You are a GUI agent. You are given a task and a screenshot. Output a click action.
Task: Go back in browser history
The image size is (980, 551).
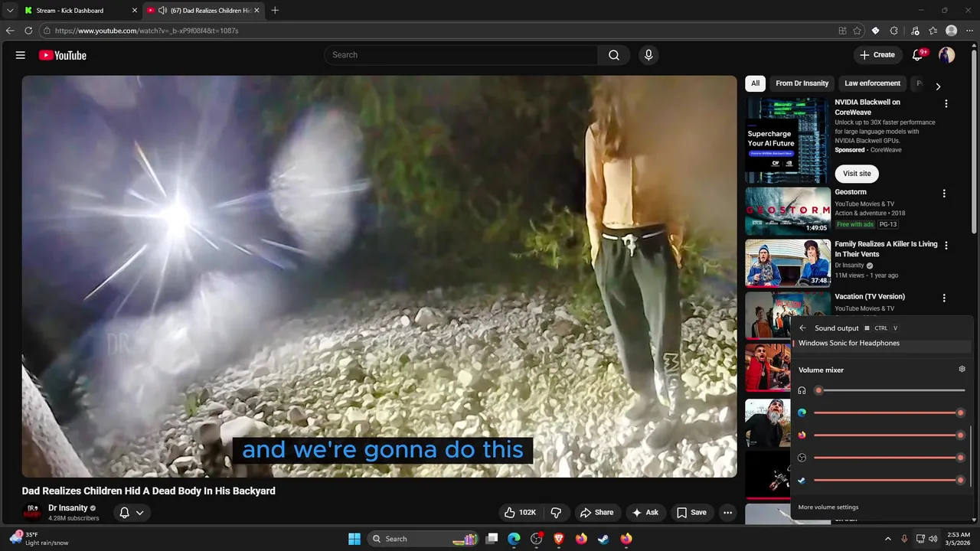click(10, 31)
